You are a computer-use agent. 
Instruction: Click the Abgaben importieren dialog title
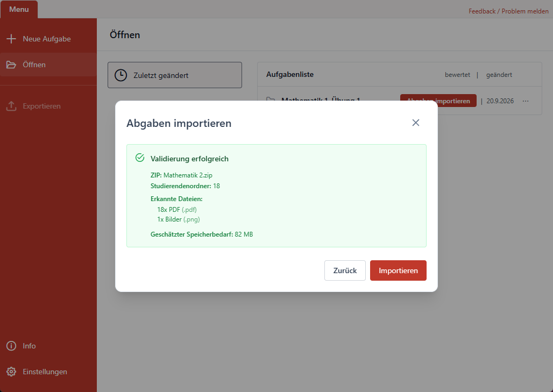[x=179, y=123]
